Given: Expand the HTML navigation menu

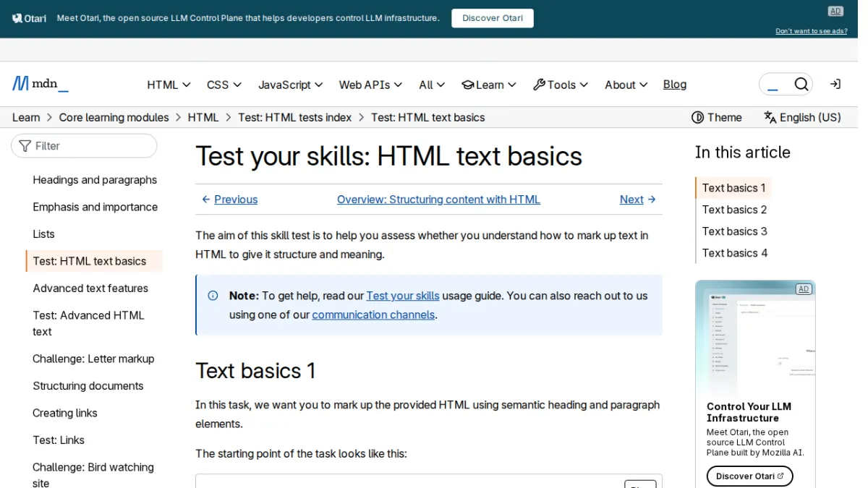Looking at the screenshot, I should 169,85.
